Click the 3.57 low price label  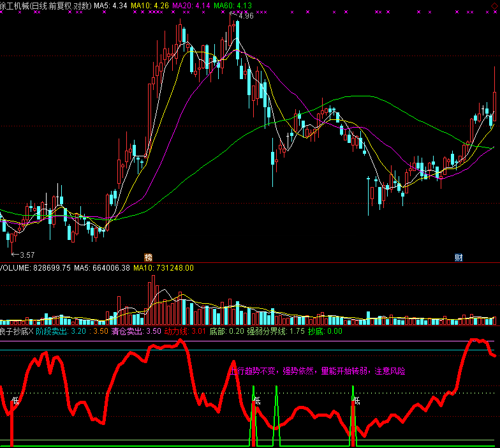pyautogui.click(x=27, y=255)
